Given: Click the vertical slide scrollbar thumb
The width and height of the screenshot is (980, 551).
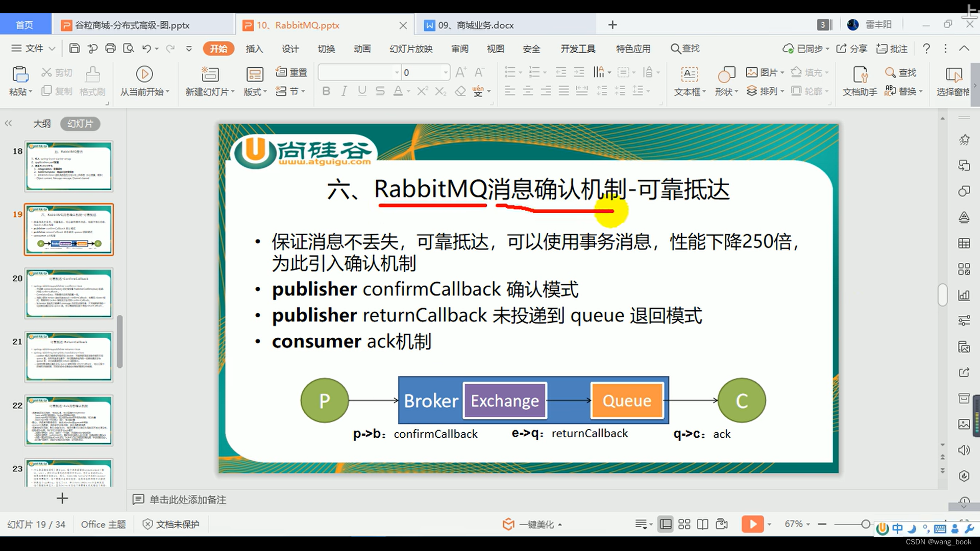Looking at the screenshot, I should point(942,295).
